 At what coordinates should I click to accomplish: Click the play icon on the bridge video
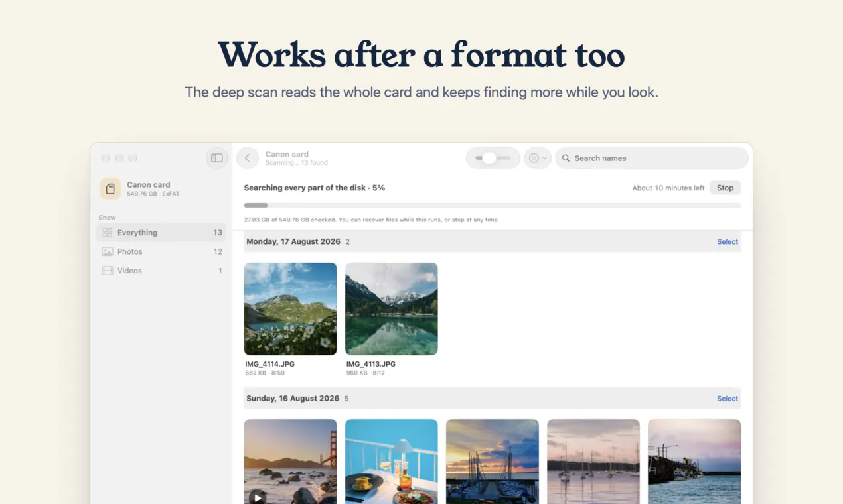(x=258, y=497)
